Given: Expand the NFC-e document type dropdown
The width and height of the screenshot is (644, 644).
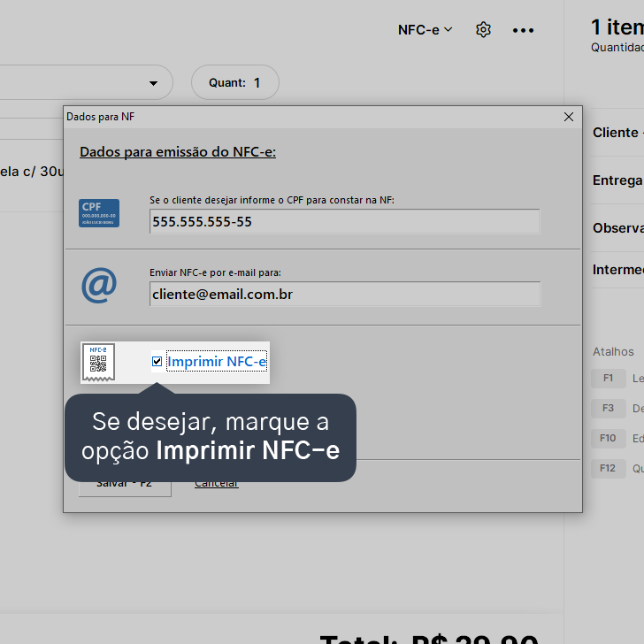Looking at the screenshot, I should point(425,30).
